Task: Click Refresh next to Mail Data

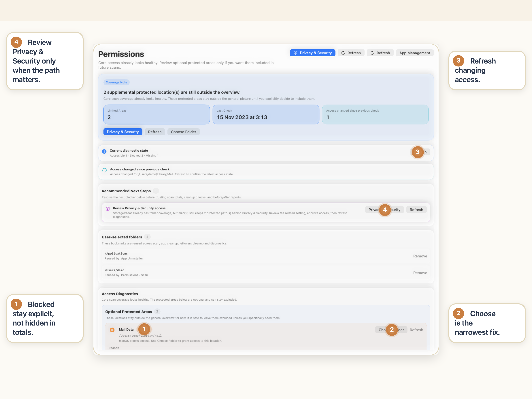Action: 416,330
